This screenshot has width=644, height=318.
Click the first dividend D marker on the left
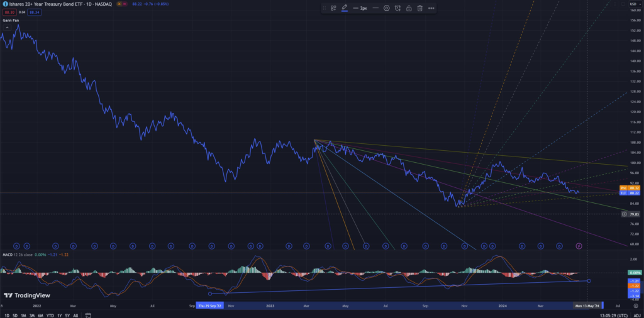17,246
